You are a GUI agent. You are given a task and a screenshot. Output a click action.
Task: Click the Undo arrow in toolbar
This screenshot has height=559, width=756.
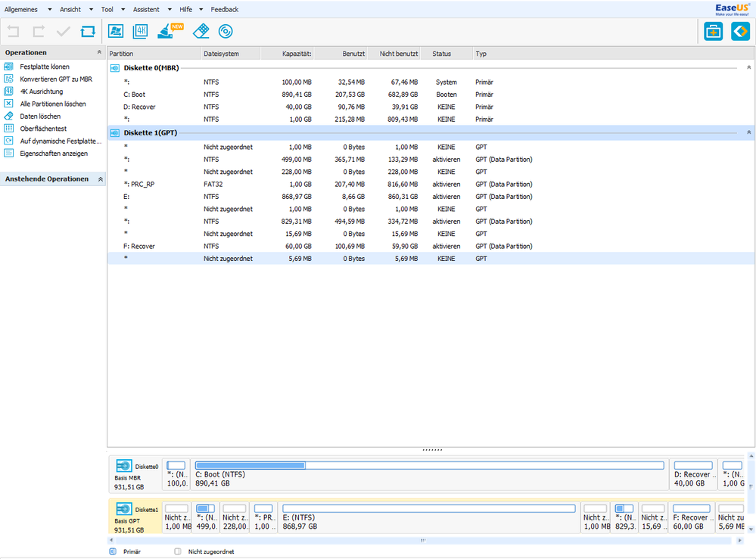13,32
